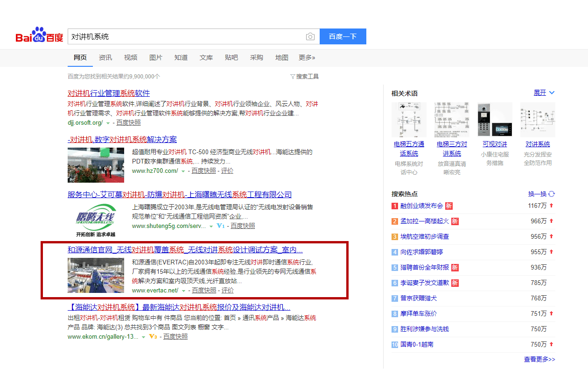Open hot search 融创业绩发布会
The image size is (588, 384).
click(421, 206)
